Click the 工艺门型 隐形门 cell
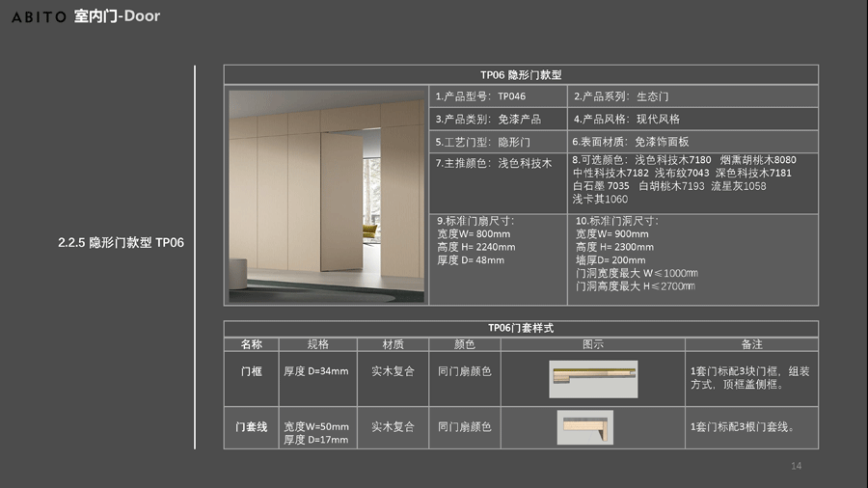The width and height of the screenshot is (868, 488). (498, 142)
